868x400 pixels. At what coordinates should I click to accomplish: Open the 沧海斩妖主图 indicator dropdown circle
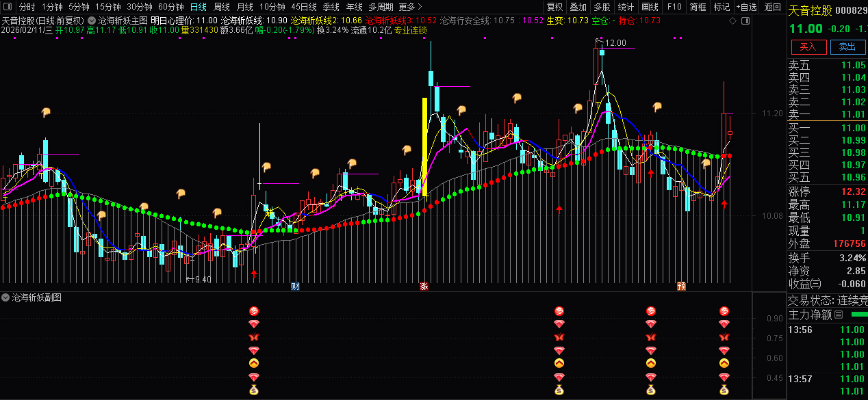pyautogui.click(x=92, y=21)
